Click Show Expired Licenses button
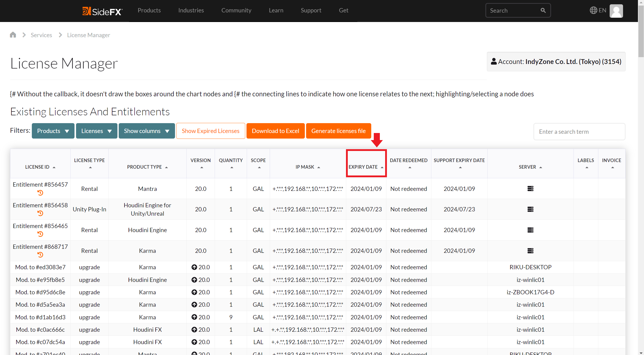Image resolution: width=644 pixels, height=355 pixels. click(211, 131)
